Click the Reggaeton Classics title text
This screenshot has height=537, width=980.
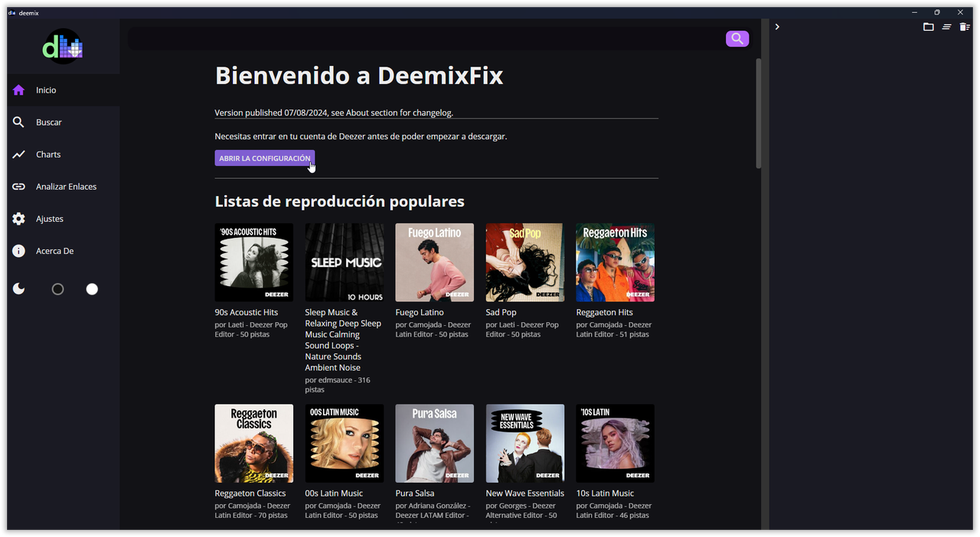pos(250,494)
